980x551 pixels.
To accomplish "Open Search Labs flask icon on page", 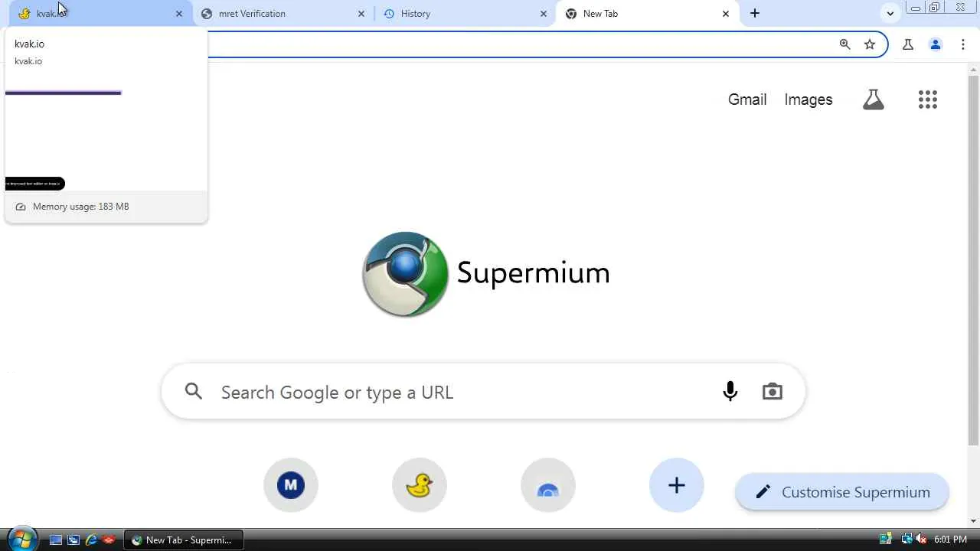I will pyautogui.click(x=874, y=99).
